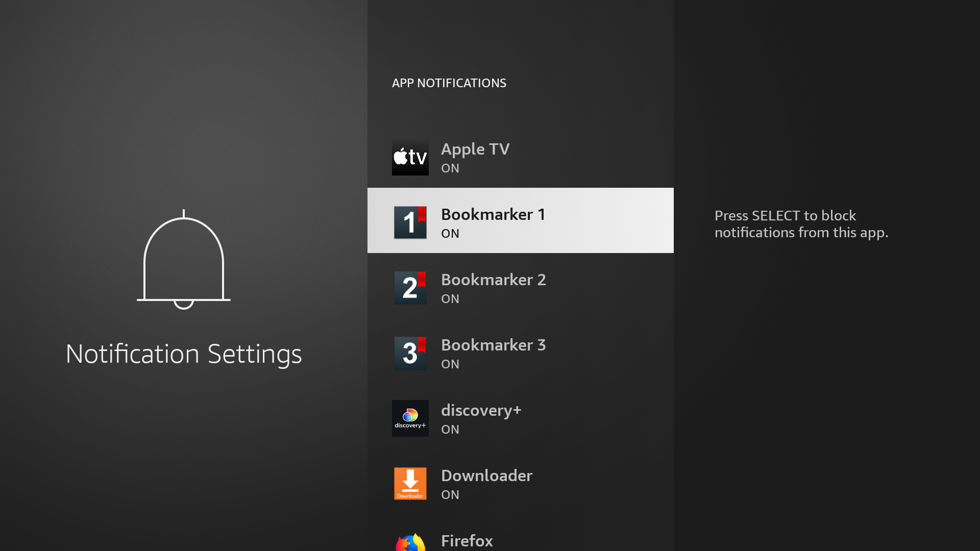Select the discovery+ label

(481, 411)
